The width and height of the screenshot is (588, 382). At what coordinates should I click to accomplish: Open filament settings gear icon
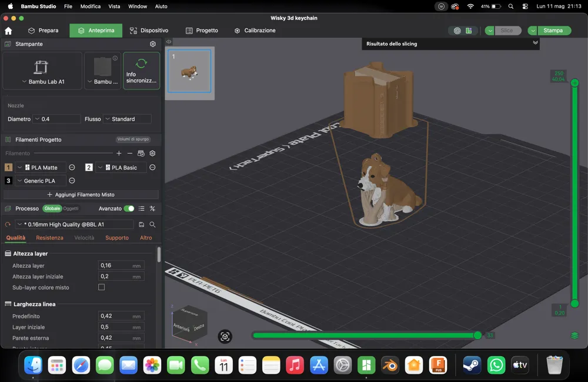pos(152,153)
